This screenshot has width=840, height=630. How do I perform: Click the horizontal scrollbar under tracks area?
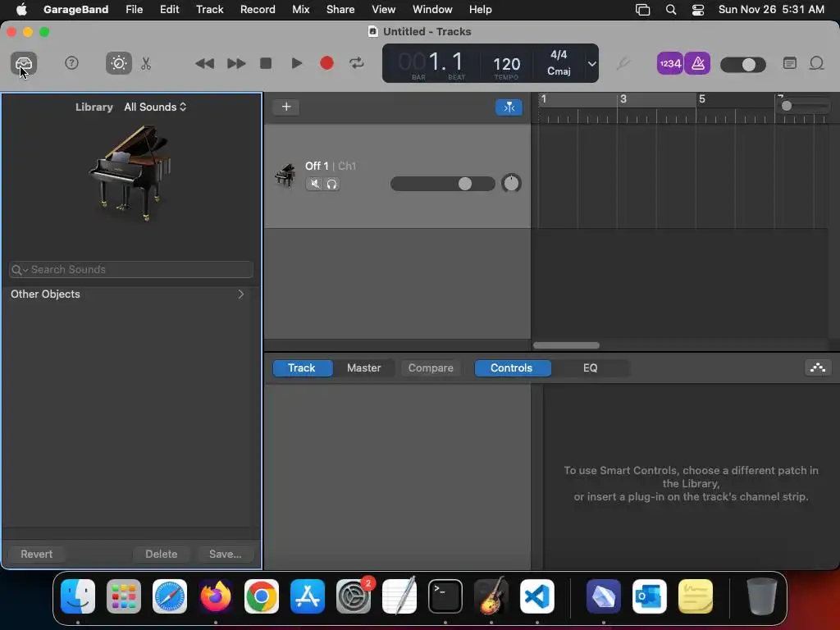point(566,345)
